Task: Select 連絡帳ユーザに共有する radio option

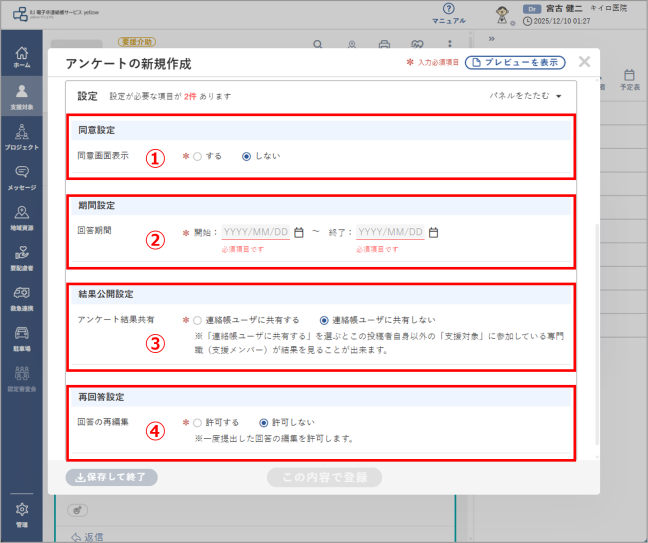Action: tap(198, 320)
